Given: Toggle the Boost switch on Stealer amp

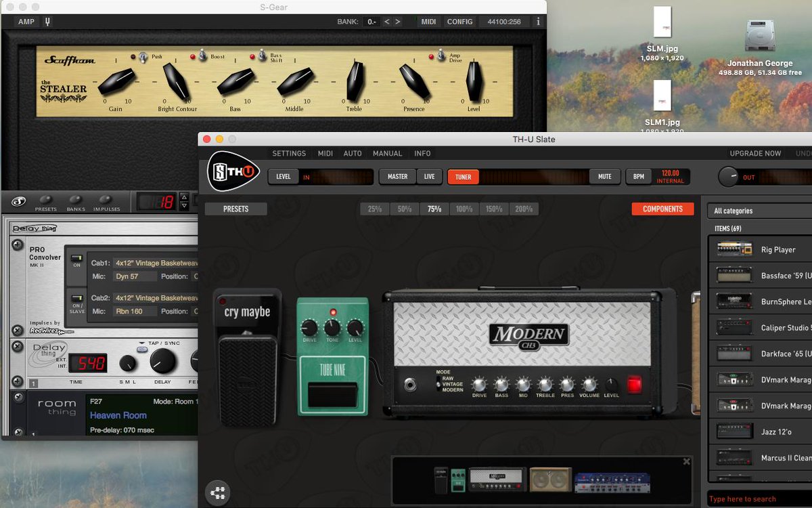Looking at the screenshot, I should point(202,56).
